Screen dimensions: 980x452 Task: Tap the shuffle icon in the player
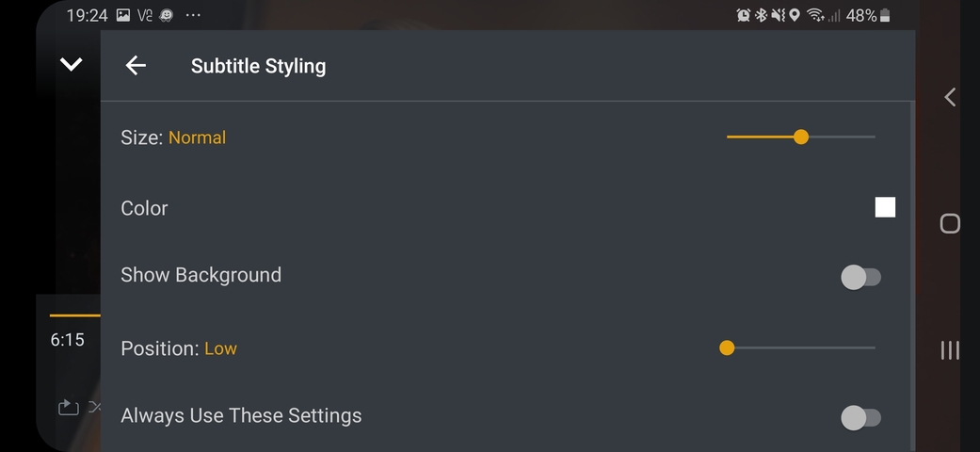(94, 407)
